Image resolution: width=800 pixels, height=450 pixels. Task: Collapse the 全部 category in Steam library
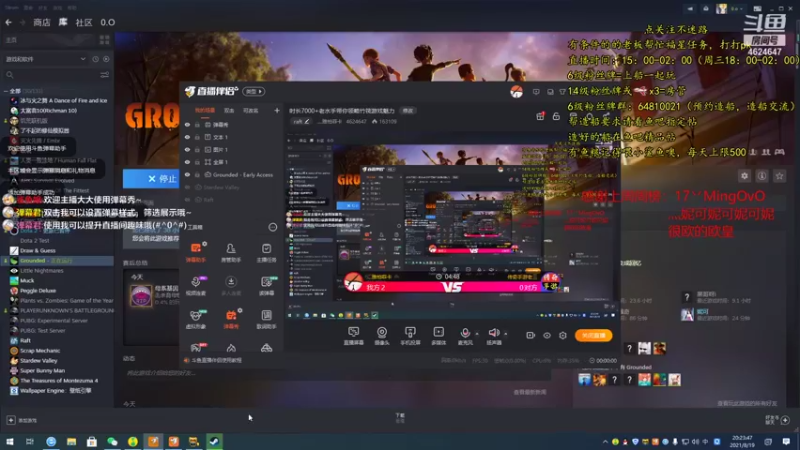pyautogui.click(x=6, y=91)
